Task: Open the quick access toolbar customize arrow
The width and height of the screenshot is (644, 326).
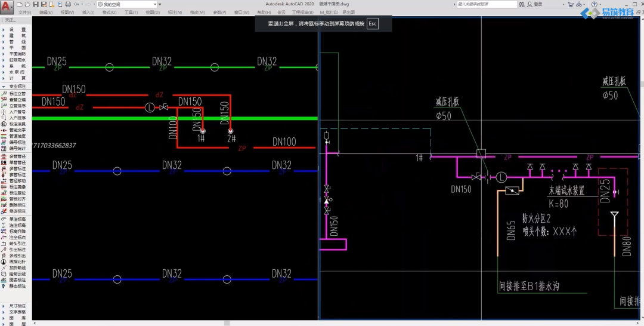Action: (x=160, y=4)
